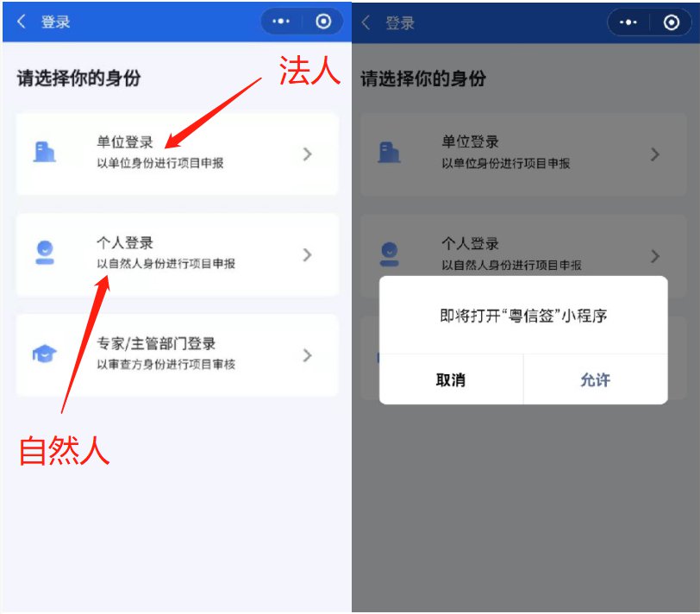Tap the circle close icon in left header
This screenshot has height=614, width=700.
(x=323, y=21)
